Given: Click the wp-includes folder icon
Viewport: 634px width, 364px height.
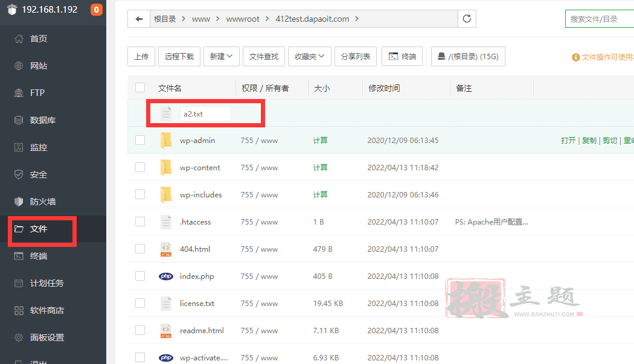Looking at the screenshot, I should tap(166, 194).
